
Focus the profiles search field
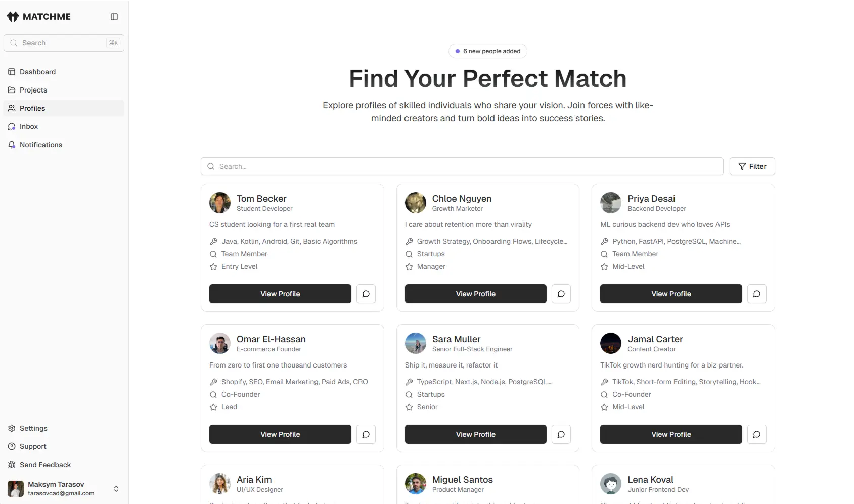(462, 166)
